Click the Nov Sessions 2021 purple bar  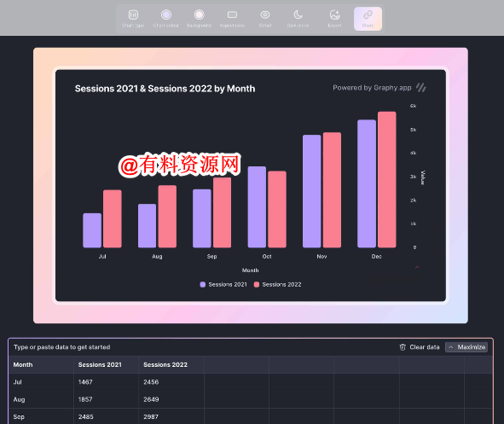coord(312,191)
